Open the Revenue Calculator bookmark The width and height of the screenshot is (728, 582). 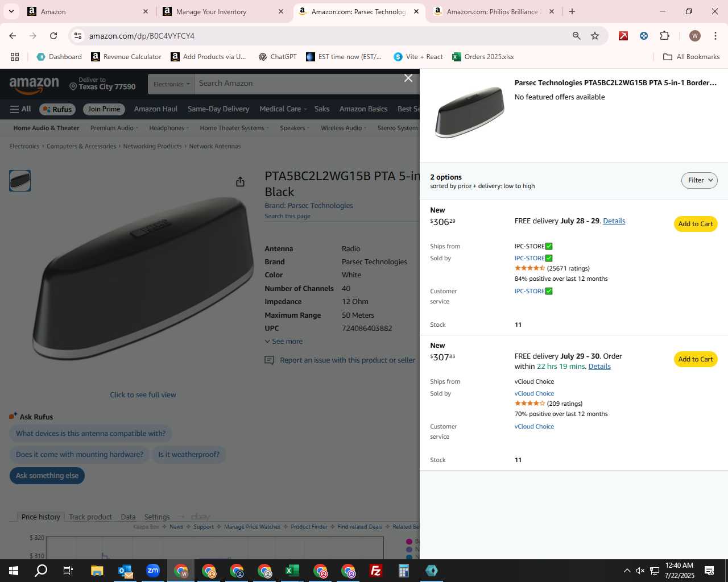pyautogui.click(x=126, y=57)
